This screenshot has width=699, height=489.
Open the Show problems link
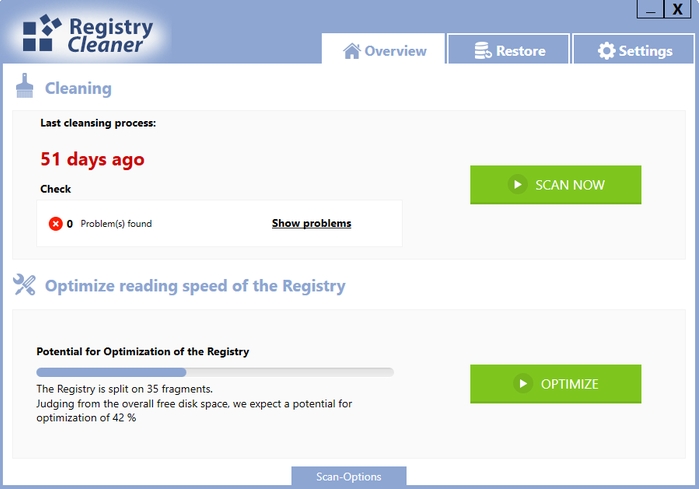click(x=312, y=223)
